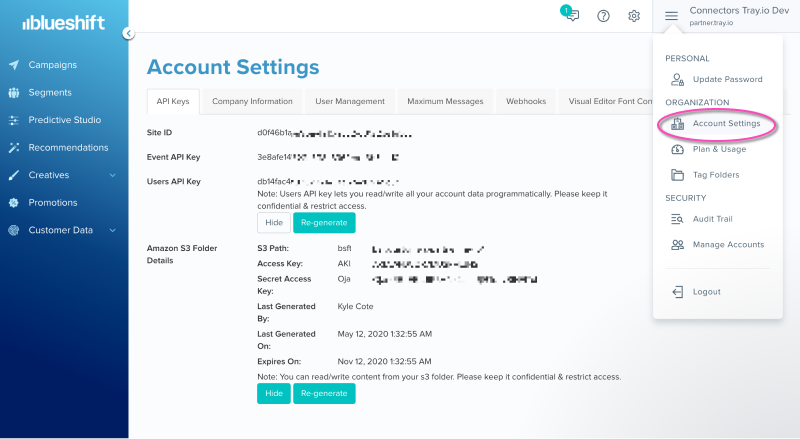
Task: Click the Promotions badge icon
Action: tap(14, 202)
